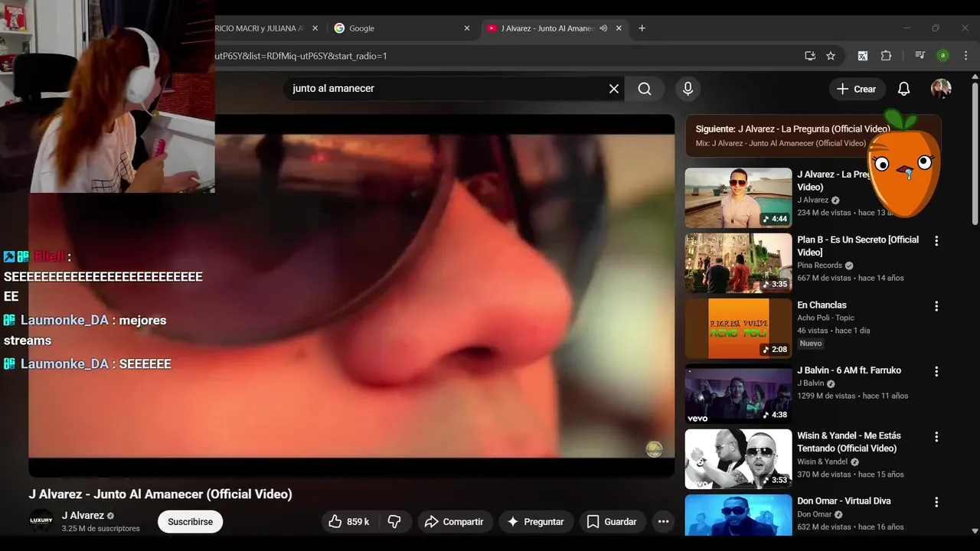Open the Chrome extensions puzzle icon
The image size is (980, 551).
click(x=887, y=56)
